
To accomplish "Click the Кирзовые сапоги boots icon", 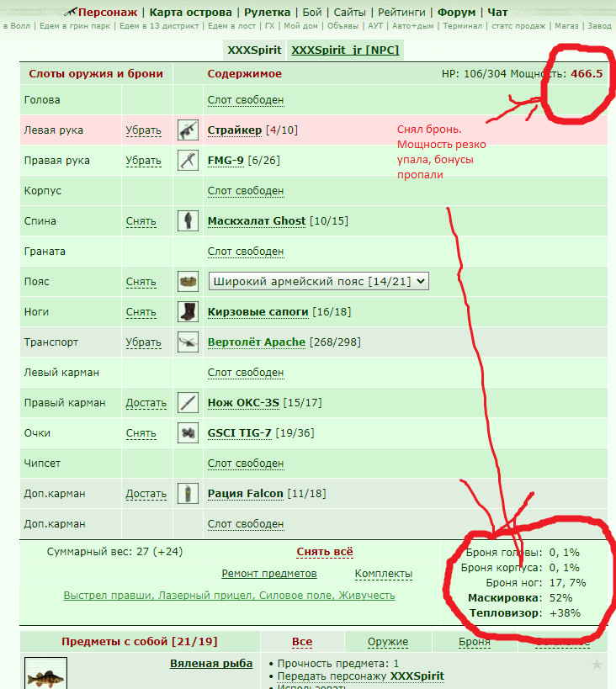I will pos(188,312).
